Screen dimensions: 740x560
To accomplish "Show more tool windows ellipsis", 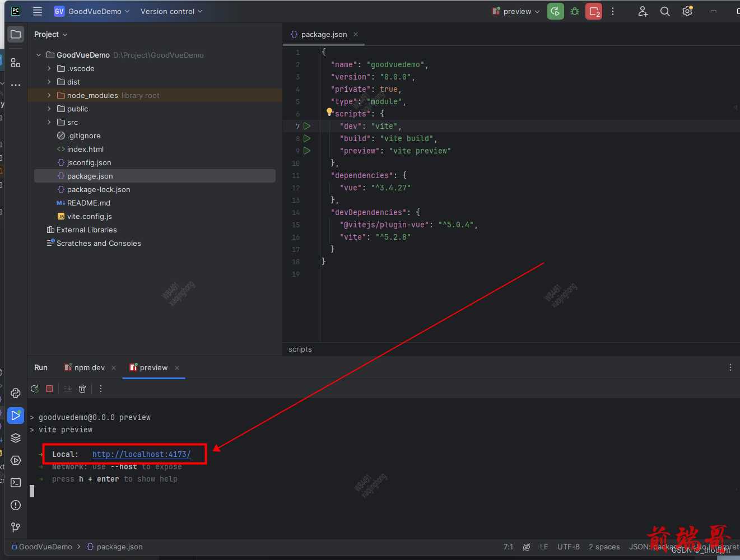I will (x=16, y=85).
